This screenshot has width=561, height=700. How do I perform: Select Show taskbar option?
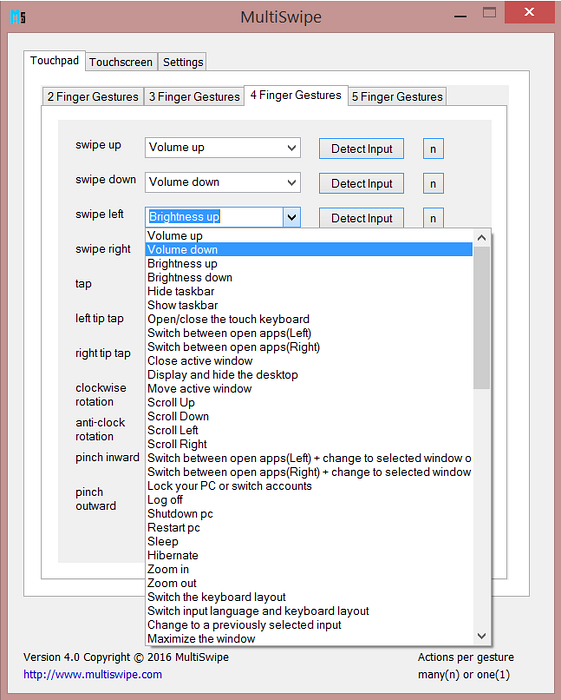[x=309, y=305]
